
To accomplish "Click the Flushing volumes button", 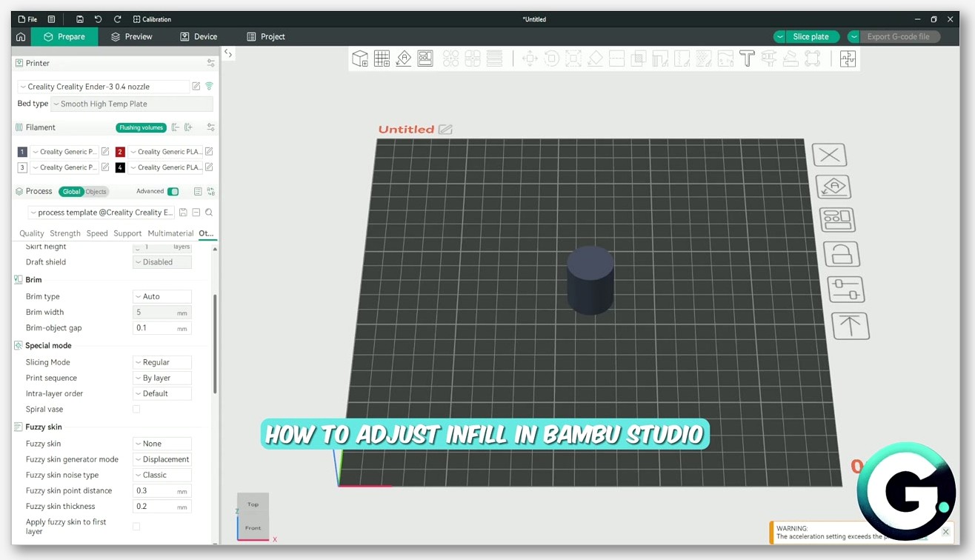I will (141, 127).
